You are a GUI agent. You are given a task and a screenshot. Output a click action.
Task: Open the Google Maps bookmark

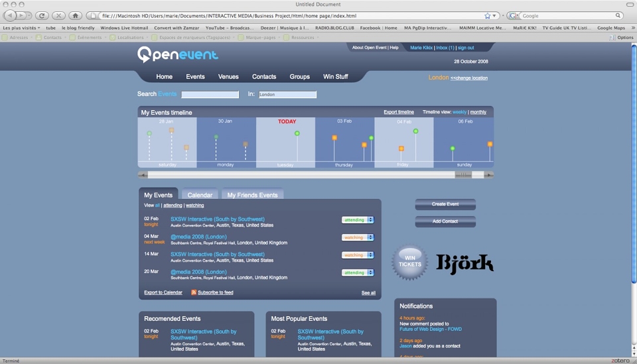pyautogui.click(x=611, y=28)
